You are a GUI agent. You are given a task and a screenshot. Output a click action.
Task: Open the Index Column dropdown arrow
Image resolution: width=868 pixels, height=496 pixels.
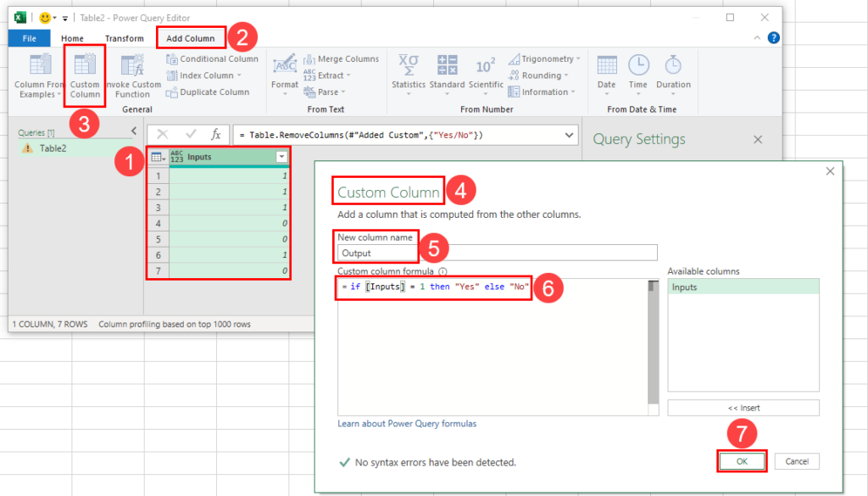click(x=239, y=75)
